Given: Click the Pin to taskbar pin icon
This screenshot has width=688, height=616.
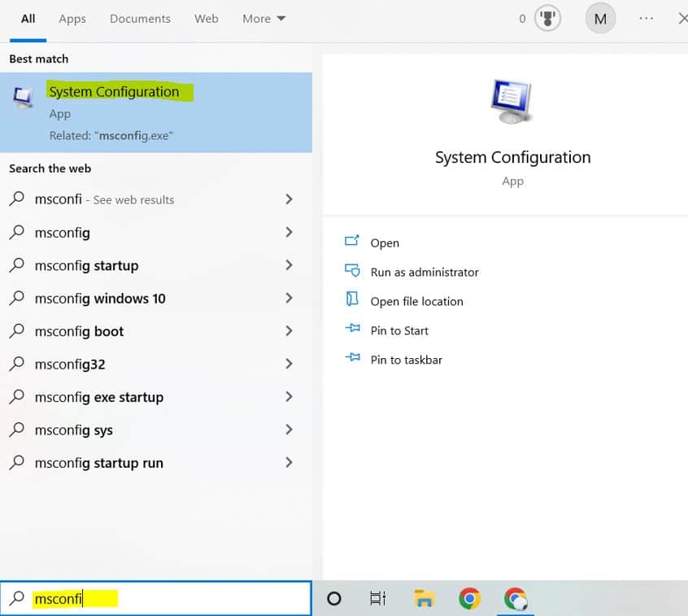Looking at the screenshot, I should click(x=352, y=357).
